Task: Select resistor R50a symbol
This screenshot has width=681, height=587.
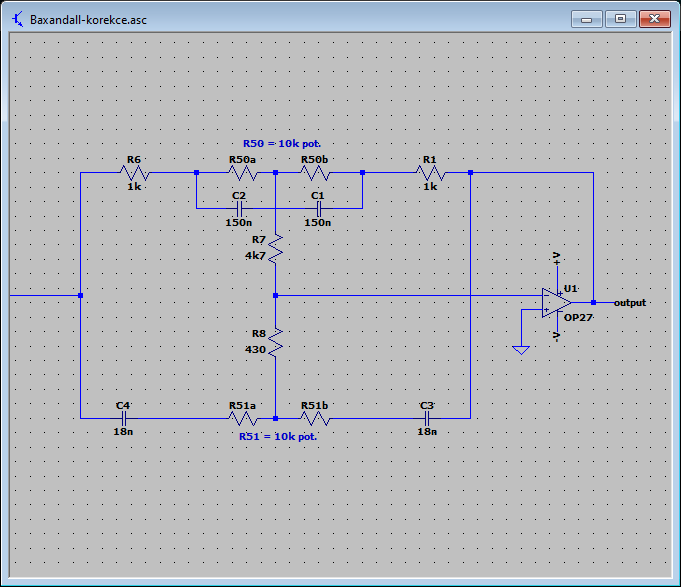Action: 243,173
